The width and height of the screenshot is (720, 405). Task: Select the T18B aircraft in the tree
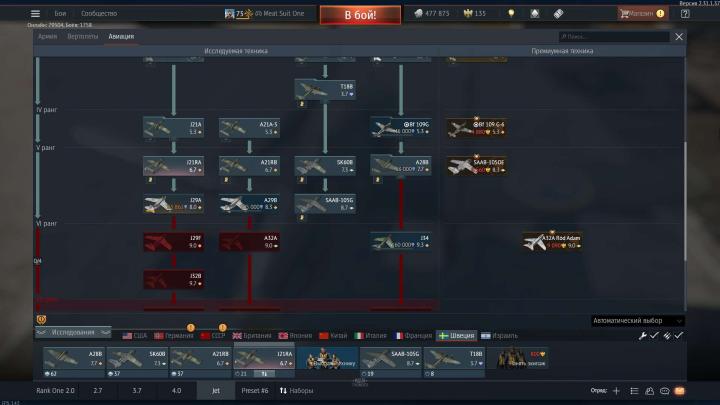(x=325, y=90)
